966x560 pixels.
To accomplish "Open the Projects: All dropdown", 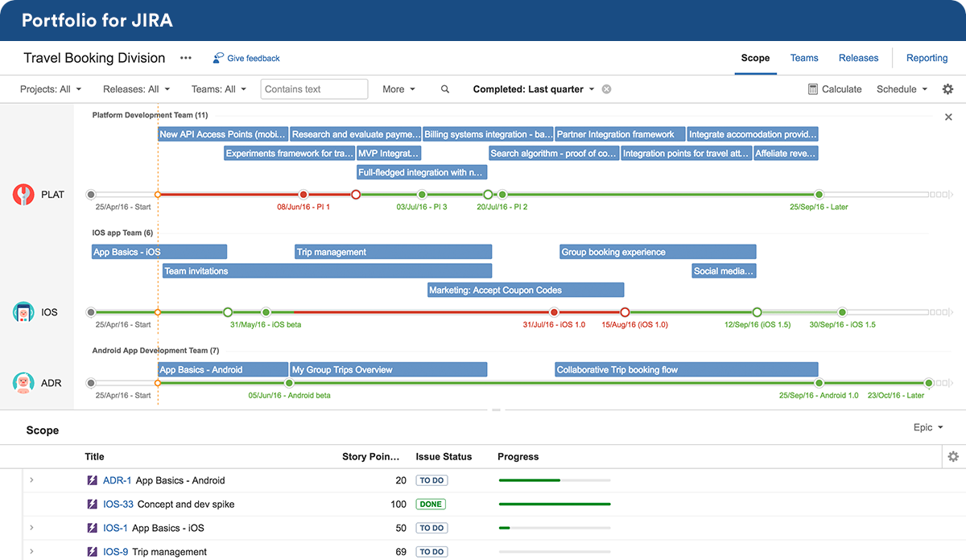I will click(x=49, y=89).
